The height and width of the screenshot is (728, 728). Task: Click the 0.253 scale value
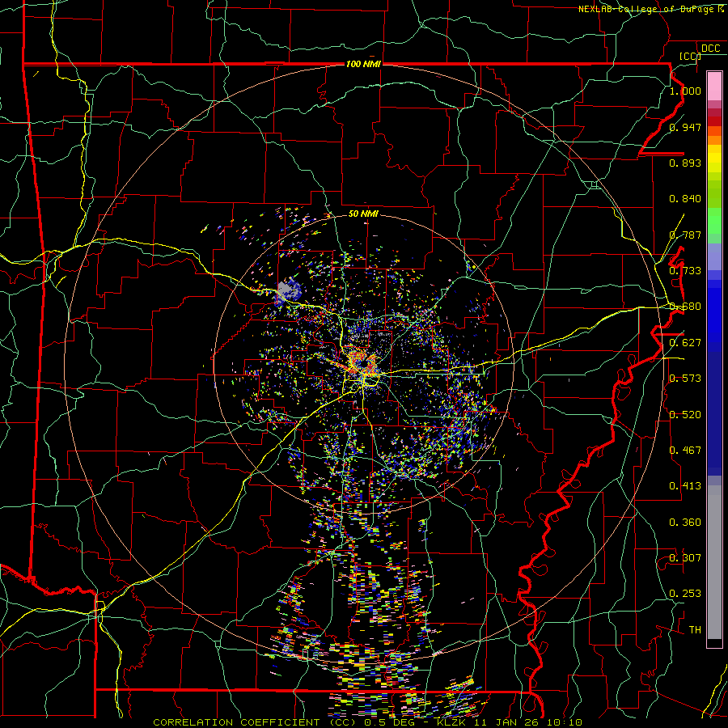[685, 594]
